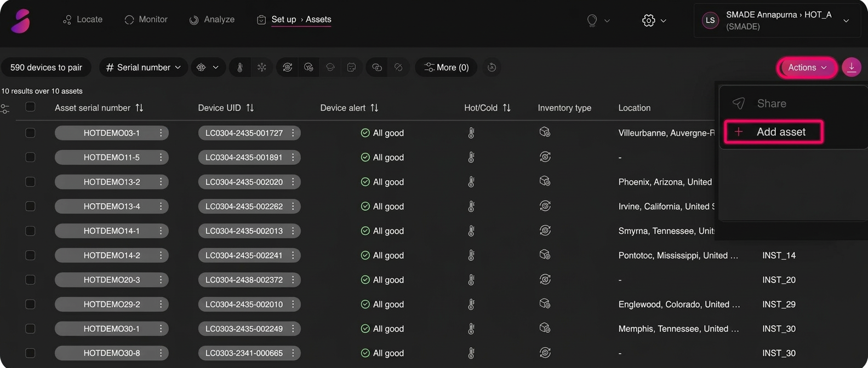
Task: Toggle the select-all header checkbox
Action: pos(30,107)
